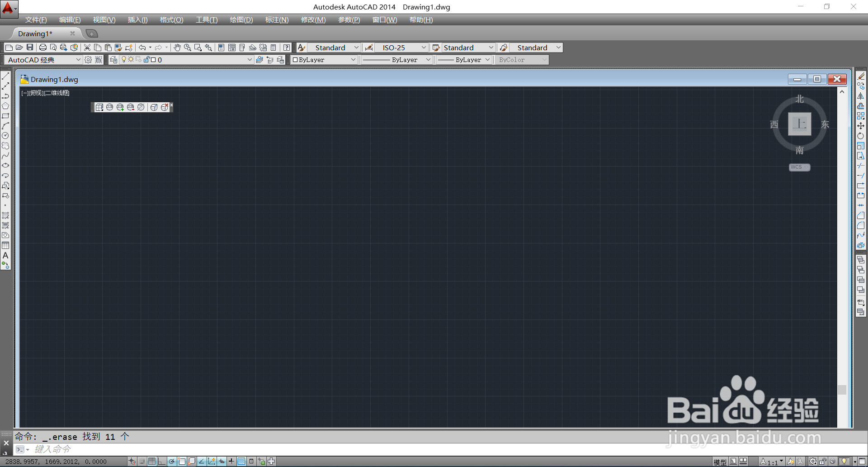Activate the Pan hand tool
Screen dimensions: 868x467
coord(177,48)
